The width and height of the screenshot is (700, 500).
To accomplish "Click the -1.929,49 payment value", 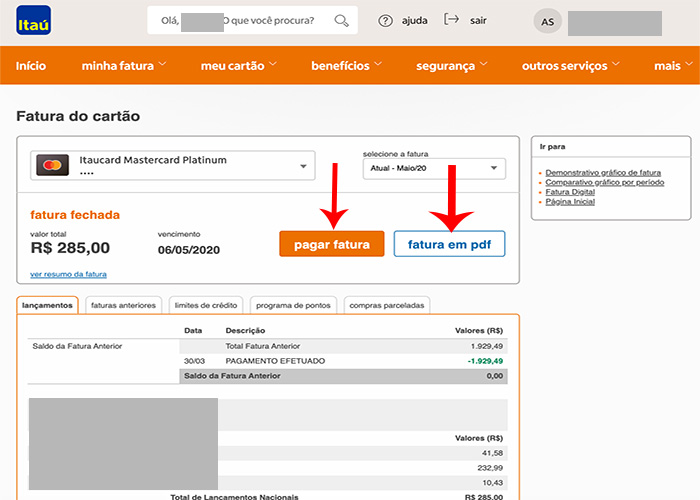I will tap(485, 361).
